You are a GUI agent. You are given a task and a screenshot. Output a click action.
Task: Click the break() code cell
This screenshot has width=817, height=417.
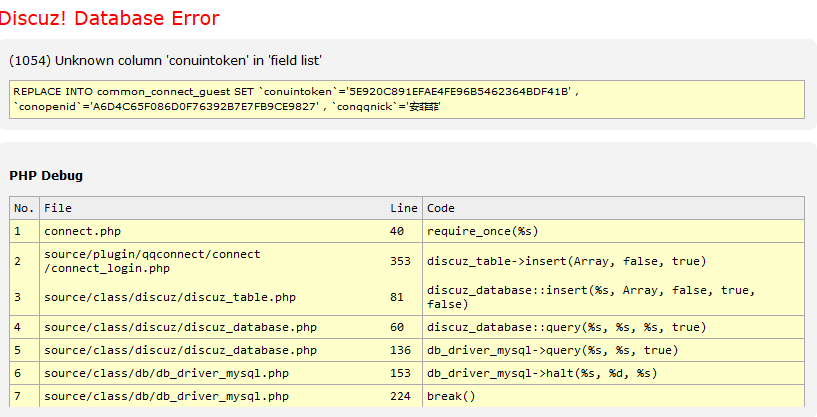[452, 396]
